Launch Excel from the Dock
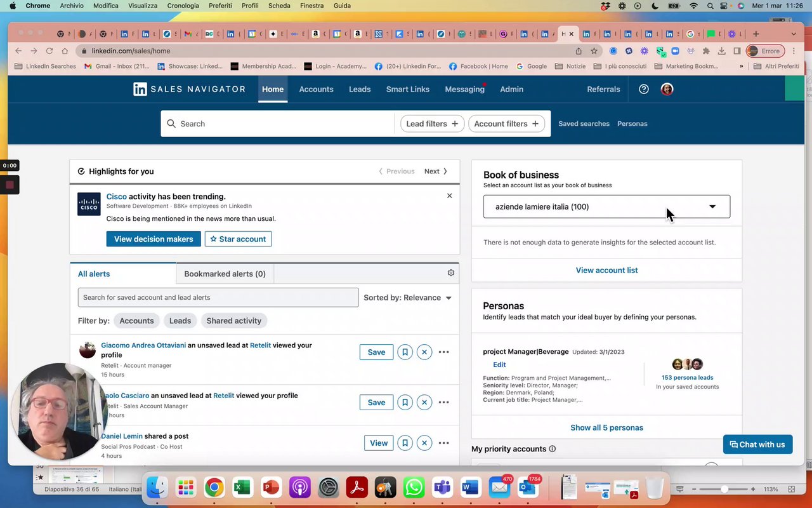 coord(242,488)
